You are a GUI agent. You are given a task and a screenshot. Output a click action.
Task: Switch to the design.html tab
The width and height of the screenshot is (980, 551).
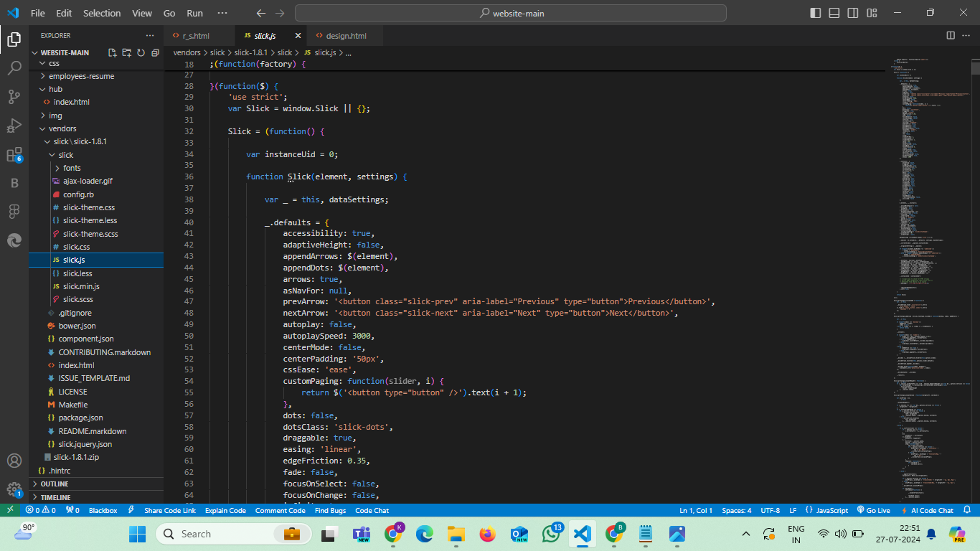346,36
